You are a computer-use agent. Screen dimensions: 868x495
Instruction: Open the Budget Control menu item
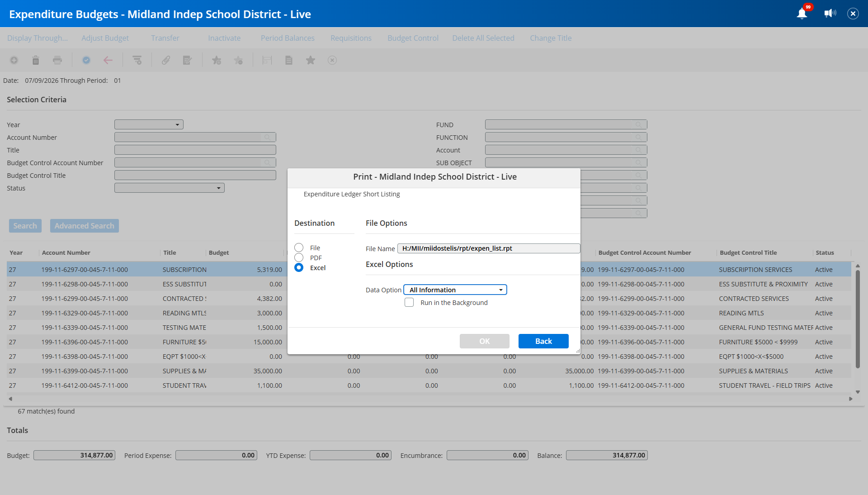413,38
